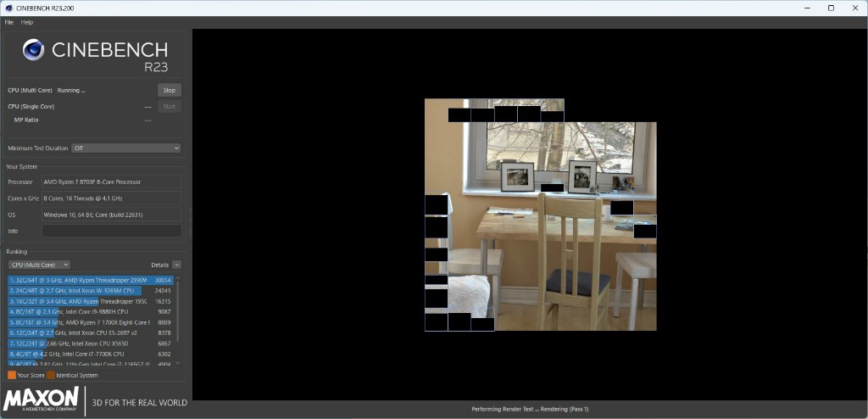Toggle the ranking Details expander arrow
Screen dimensions: 868x419
(x=176, y=265)
